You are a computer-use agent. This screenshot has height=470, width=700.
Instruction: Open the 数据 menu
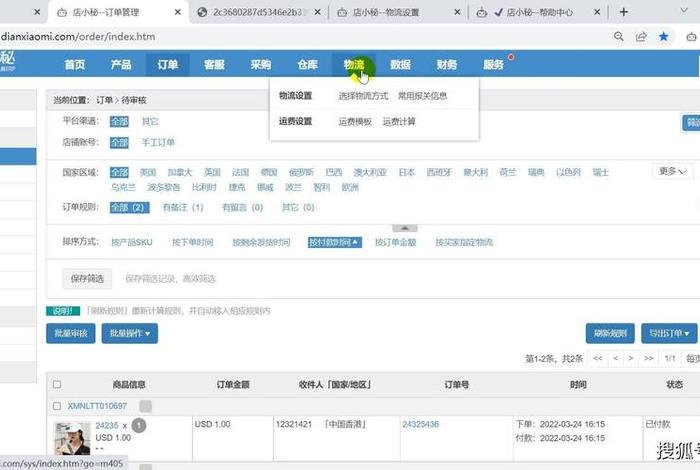coord(400,65)
